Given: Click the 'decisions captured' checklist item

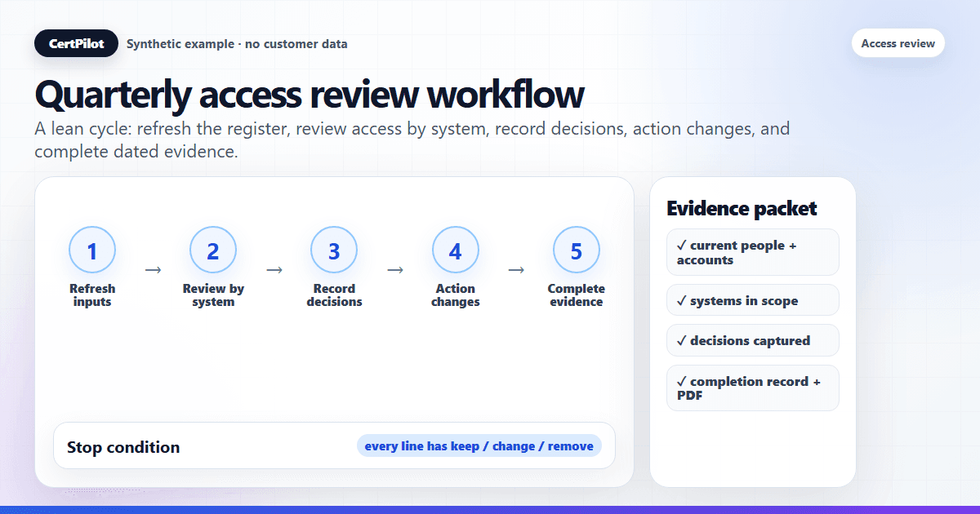Looking at the screenshot, I should point(752,340).
